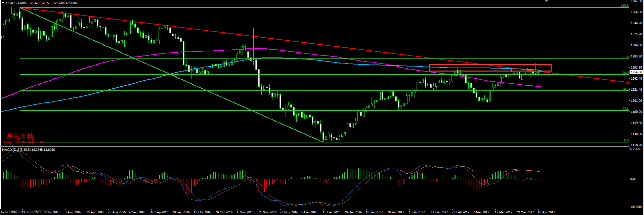644x215 pixels.
Task: Click the 100.0 Fibonacci level label
Action: click(x=625, y=6)
